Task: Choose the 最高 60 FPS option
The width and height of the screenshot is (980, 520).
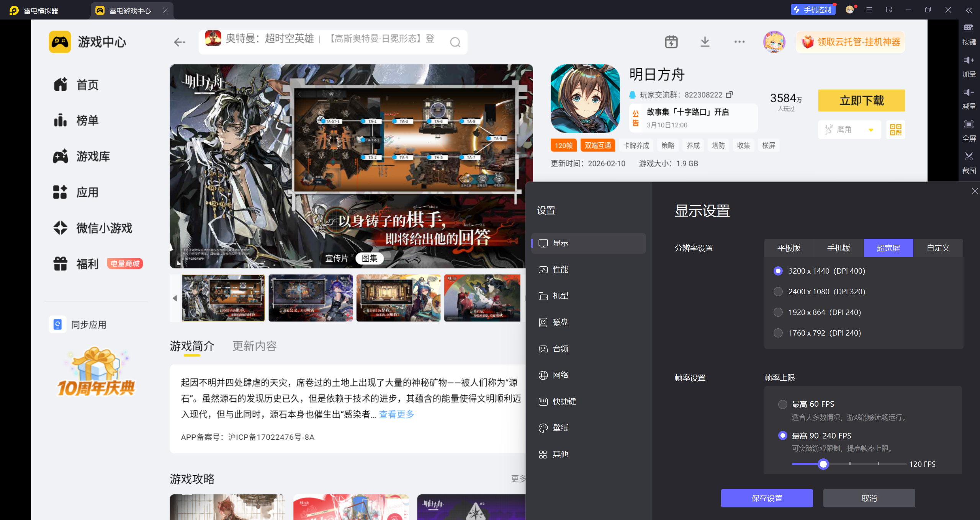Action: pos(782,404)
